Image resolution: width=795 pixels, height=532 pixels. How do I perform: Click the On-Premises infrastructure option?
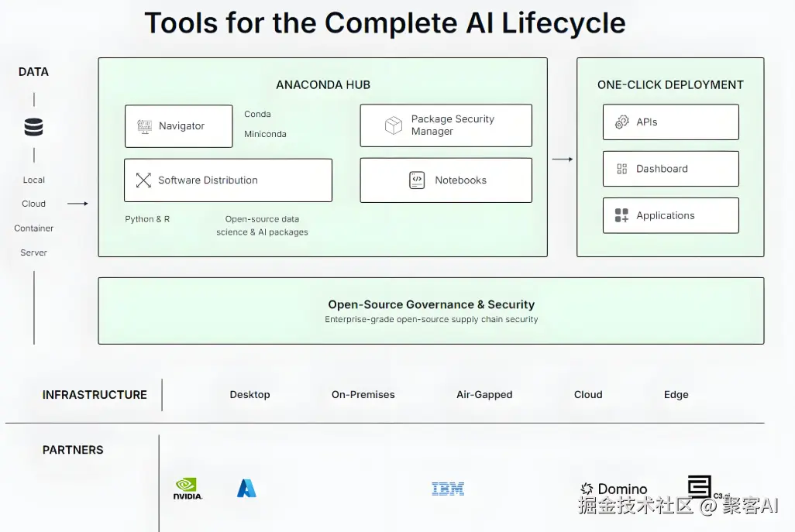363,395
